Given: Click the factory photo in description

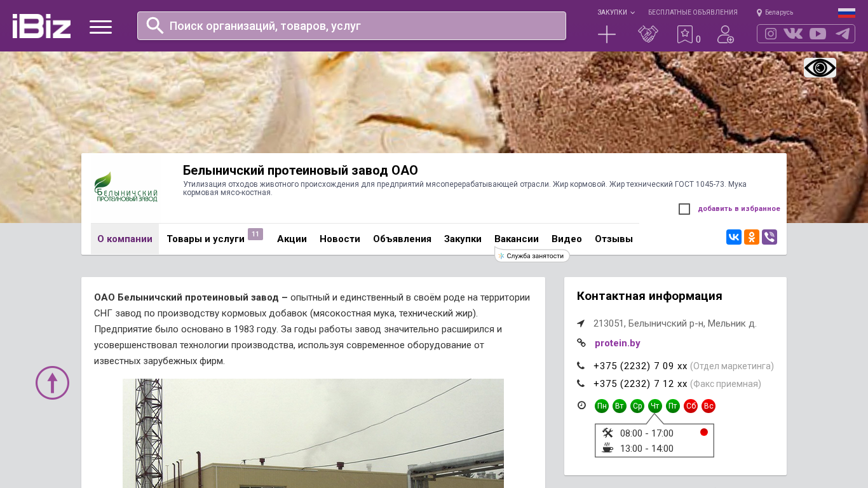Looking at the screenshot, I should (313, 433).
